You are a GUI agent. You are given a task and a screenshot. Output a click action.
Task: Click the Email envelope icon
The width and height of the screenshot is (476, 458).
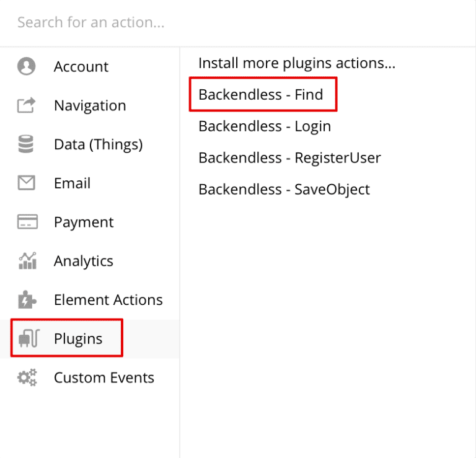pos(27,183)
